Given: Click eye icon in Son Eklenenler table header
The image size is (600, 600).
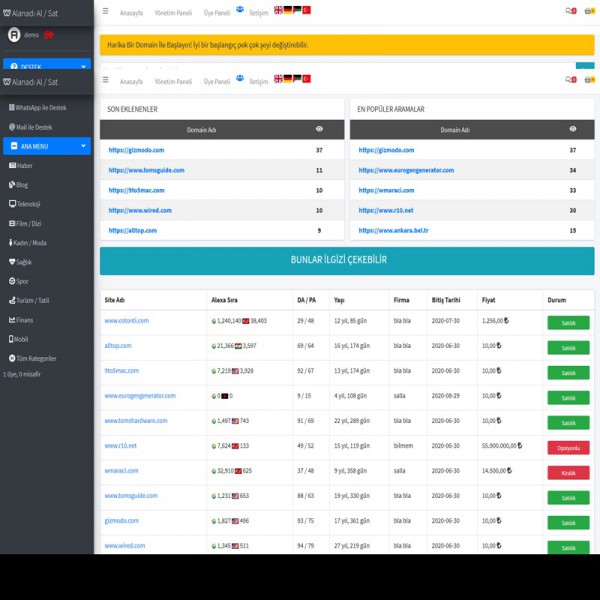Looking at the screenshot, I should tap(319, 129).
